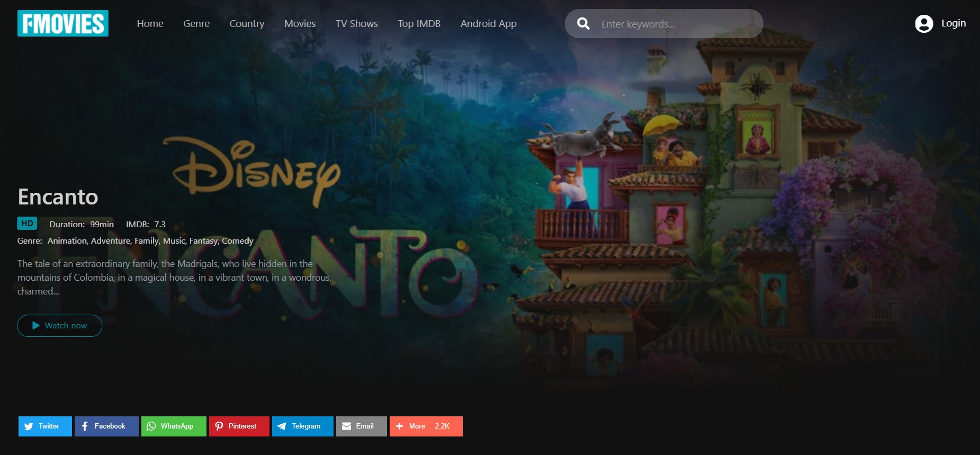This screenshot has height=455, width=980.
Task: Click the 2.2K share count
Action: coord(442,426)
